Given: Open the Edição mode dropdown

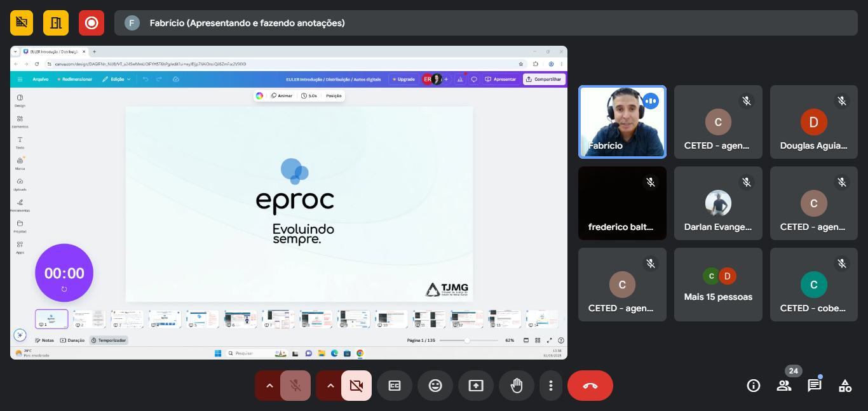Looking at the screenshot, I should click(x=116, y=79).
